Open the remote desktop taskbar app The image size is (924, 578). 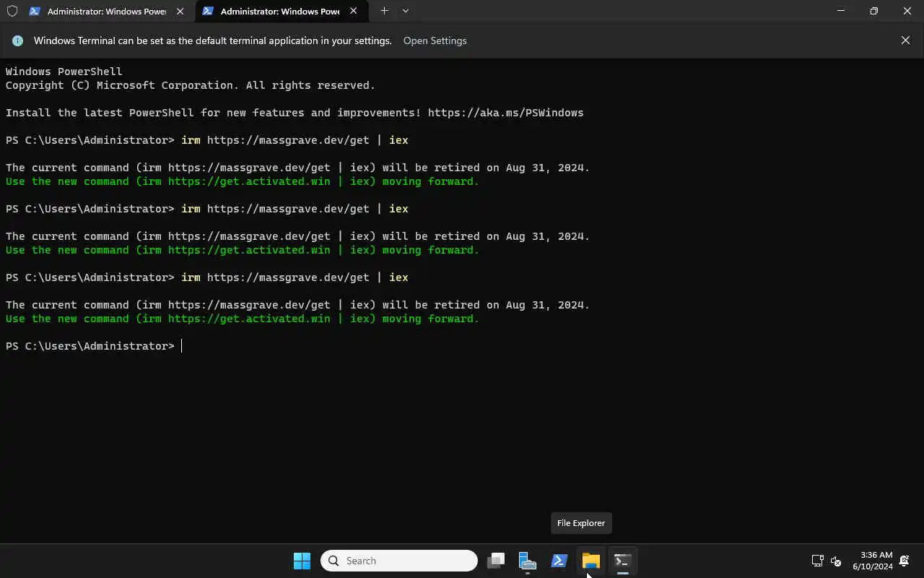pos(527,561)
